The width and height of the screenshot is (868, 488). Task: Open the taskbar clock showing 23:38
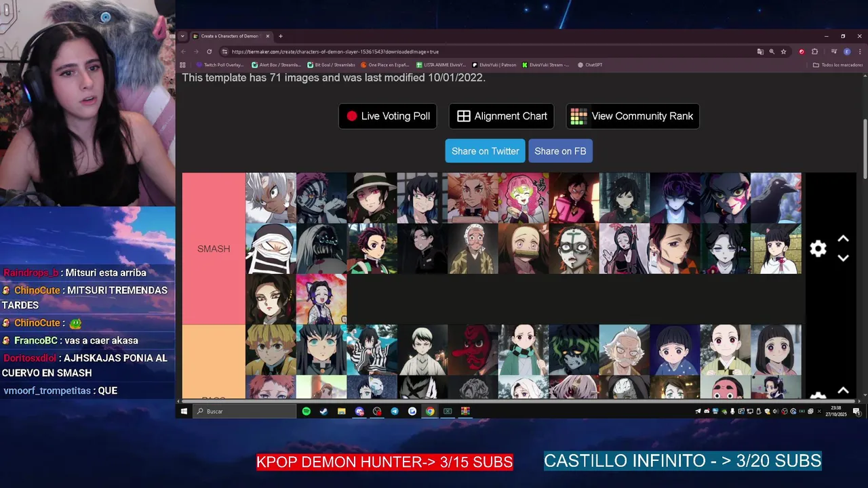(x=836, y=411)
